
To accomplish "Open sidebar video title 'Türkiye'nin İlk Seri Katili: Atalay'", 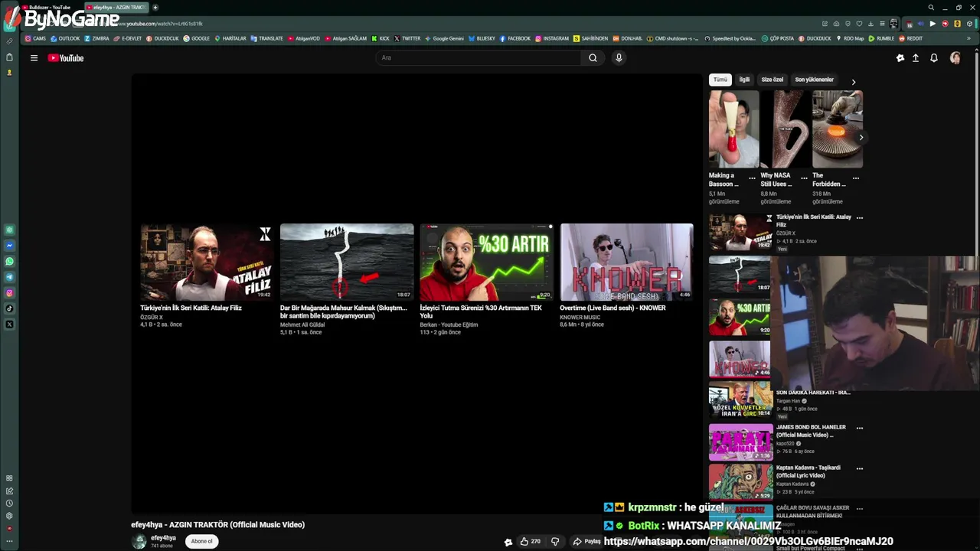I will point(814,220).
